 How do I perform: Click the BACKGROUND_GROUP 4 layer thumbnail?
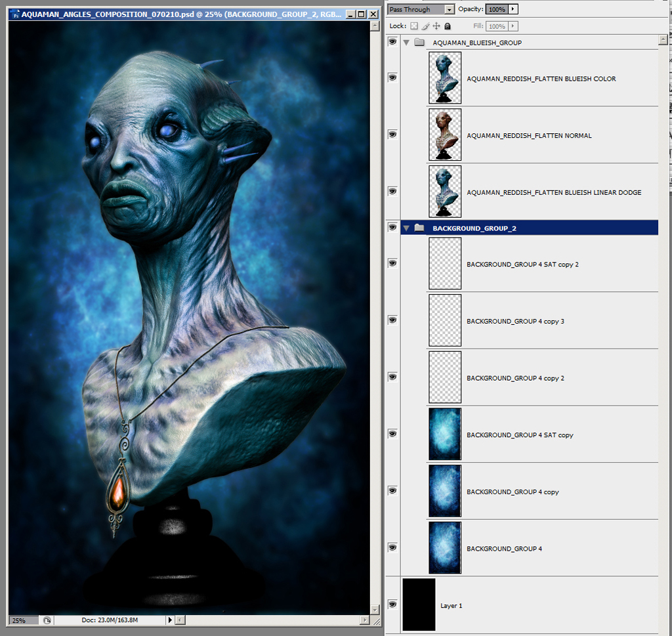445,548
